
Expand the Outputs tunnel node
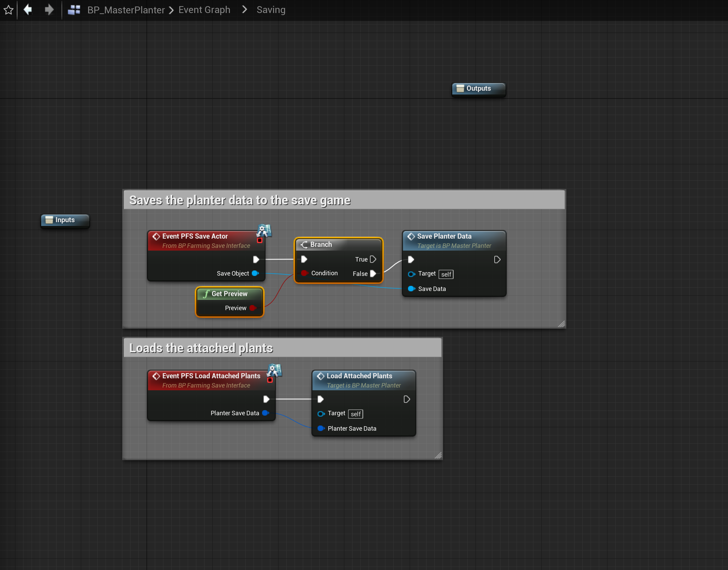(x=478, y=89)
